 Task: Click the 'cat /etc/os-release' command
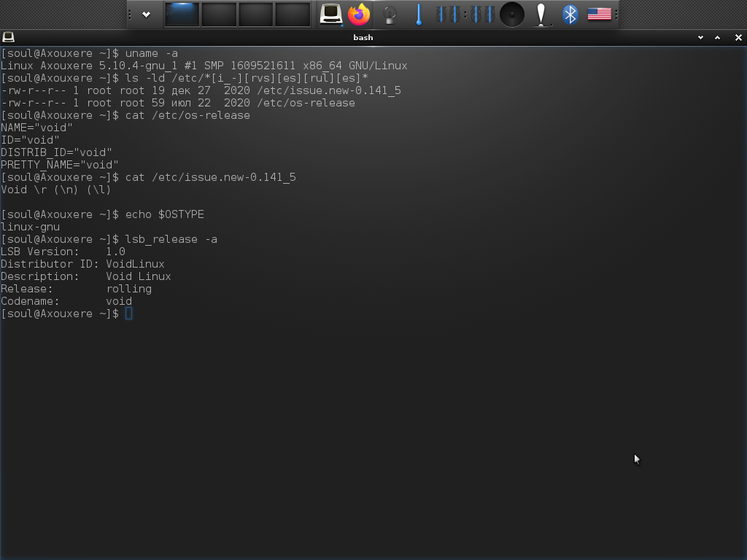pyautogui.click(x=187, y=115)
